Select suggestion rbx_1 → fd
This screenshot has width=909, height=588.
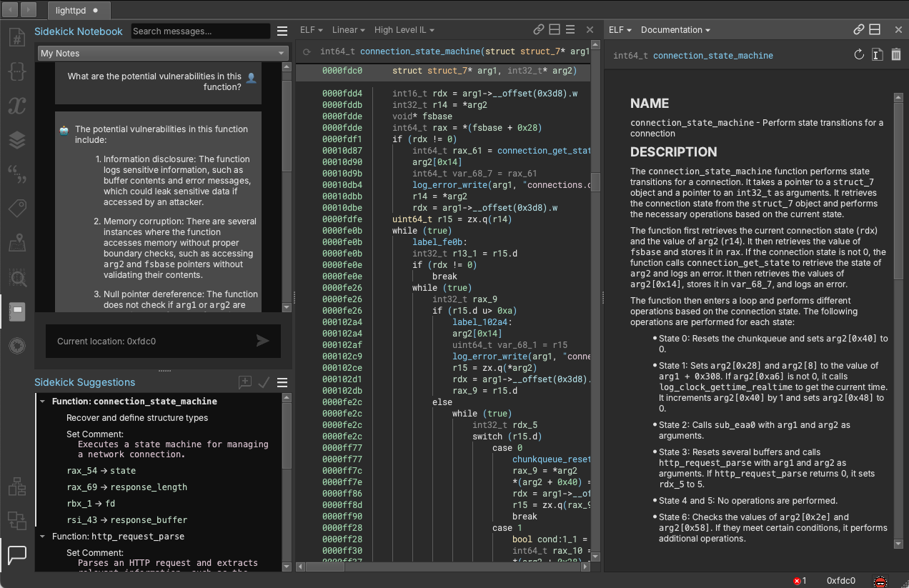(x=91, y=504)
